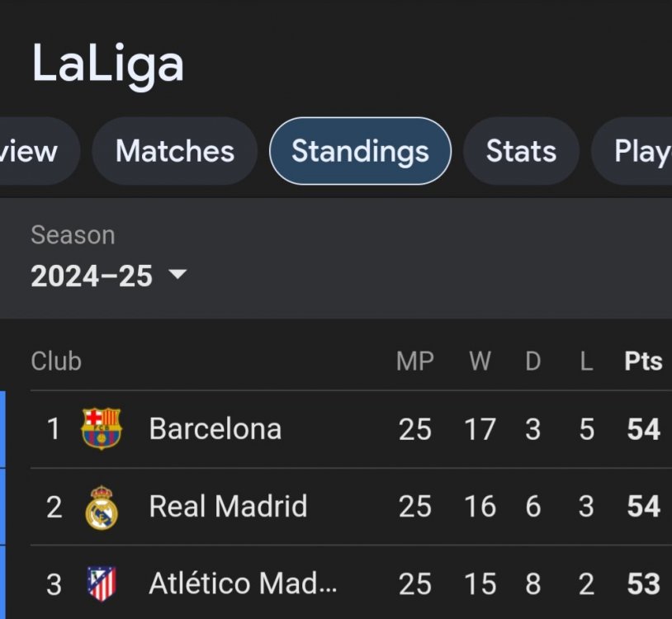This screenshot has width=672, height=619.
Task: Open the 2024–25 season selector
Action: [92, 276]
